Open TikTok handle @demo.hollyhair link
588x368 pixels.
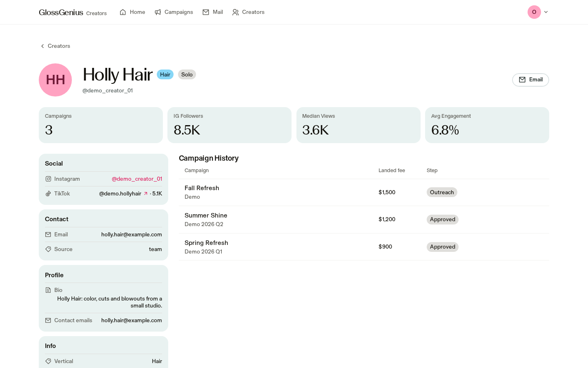120,194
